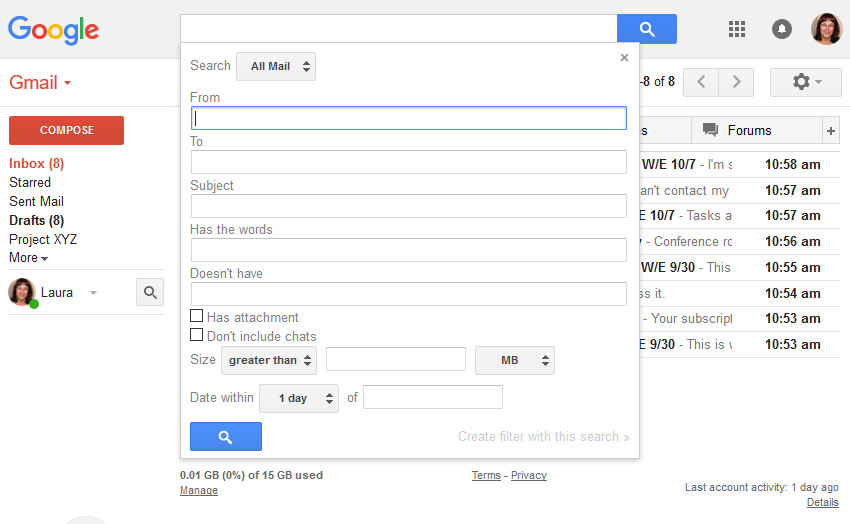Screen dimensions: 850x524
Task: Go to the newer messages arrow
Action: click(701, 82)
